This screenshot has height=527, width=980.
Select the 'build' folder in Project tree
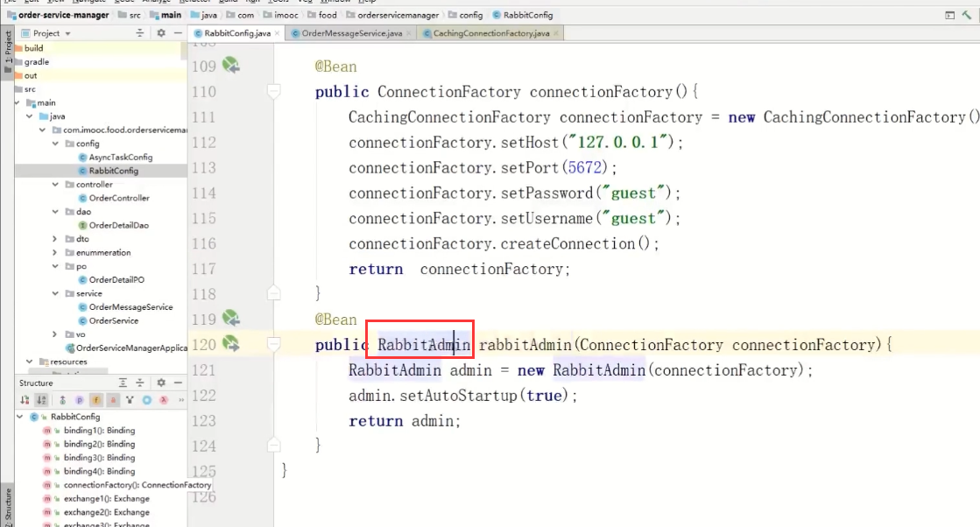tap(29, 48)
